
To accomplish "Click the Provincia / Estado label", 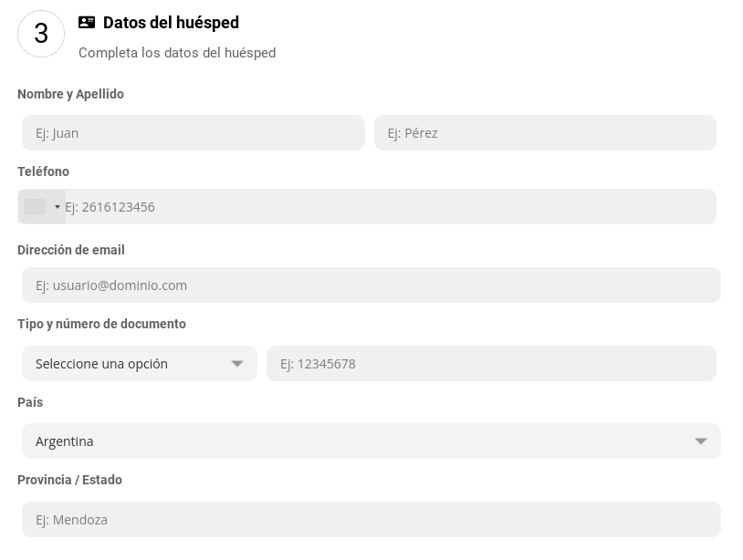I will coord(69,480).
